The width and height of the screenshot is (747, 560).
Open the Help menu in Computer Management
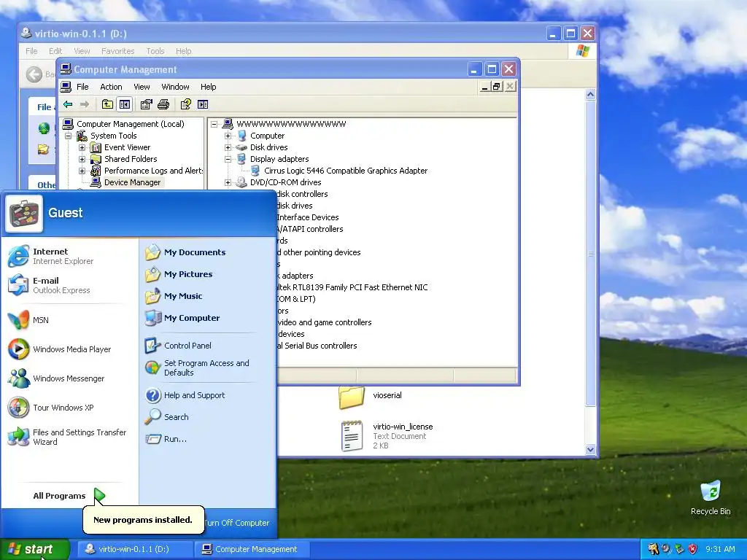point(208,87)
